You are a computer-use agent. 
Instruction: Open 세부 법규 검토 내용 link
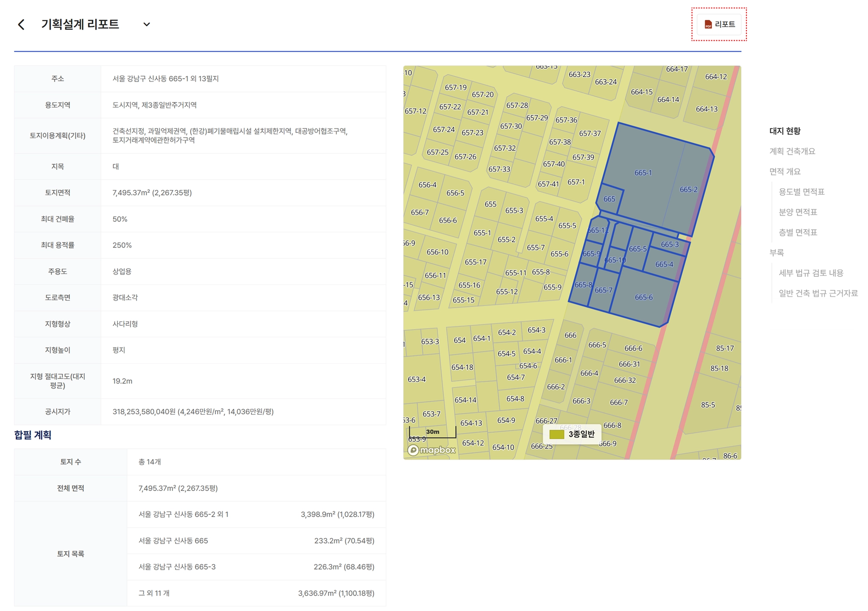[810, 273]
